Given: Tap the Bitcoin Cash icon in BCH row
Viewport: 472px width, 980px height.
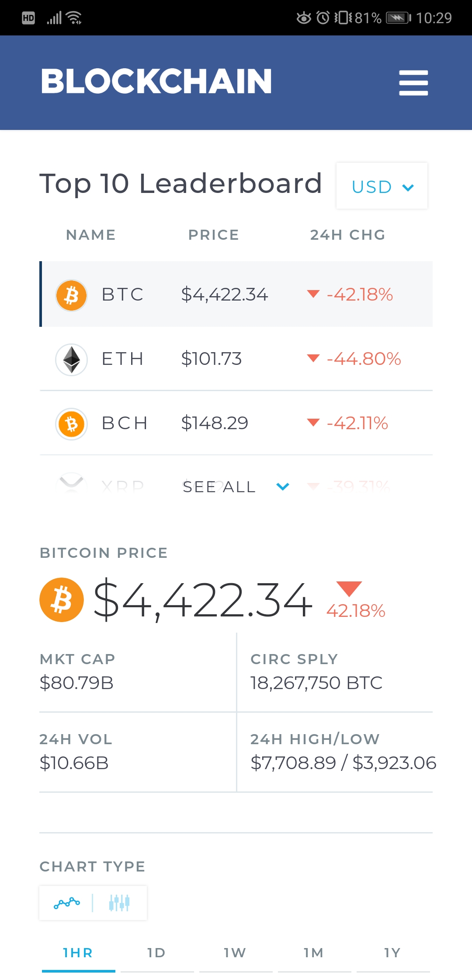Looking at the screenshot, I should [x=72, y=424].
